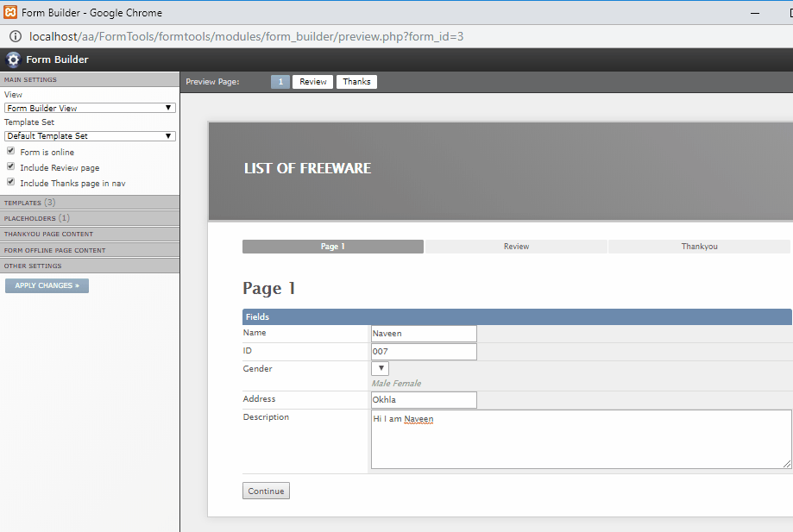Switch preview to the Thanks page

356,82
